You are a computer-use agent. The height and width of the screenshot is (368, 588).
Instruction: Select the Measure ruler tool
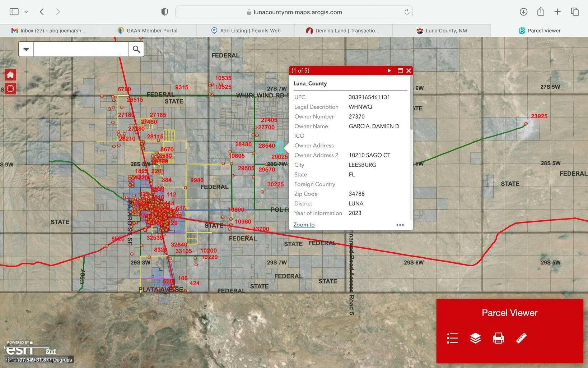click(x=521, y=338)
